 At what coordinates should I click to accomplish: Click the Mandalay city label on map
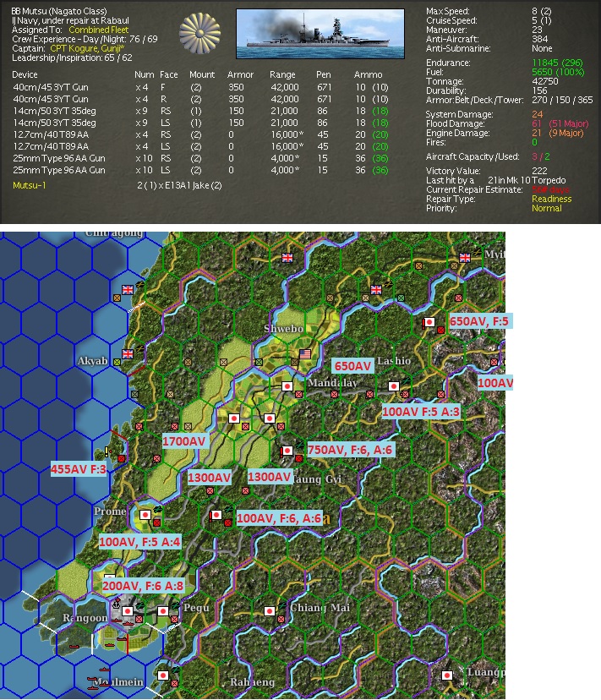332,383
